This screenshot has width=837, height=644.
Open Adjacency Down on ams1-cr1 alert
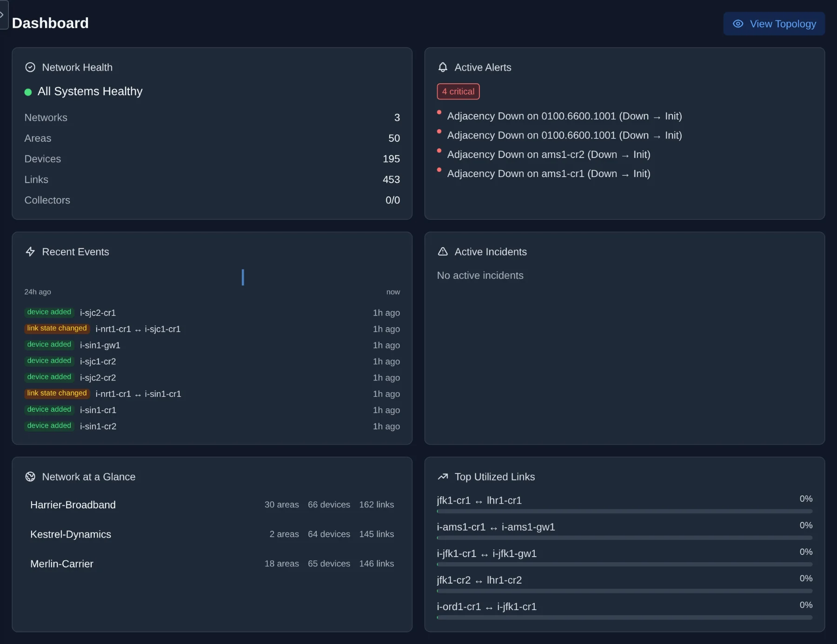click(549, 174)
